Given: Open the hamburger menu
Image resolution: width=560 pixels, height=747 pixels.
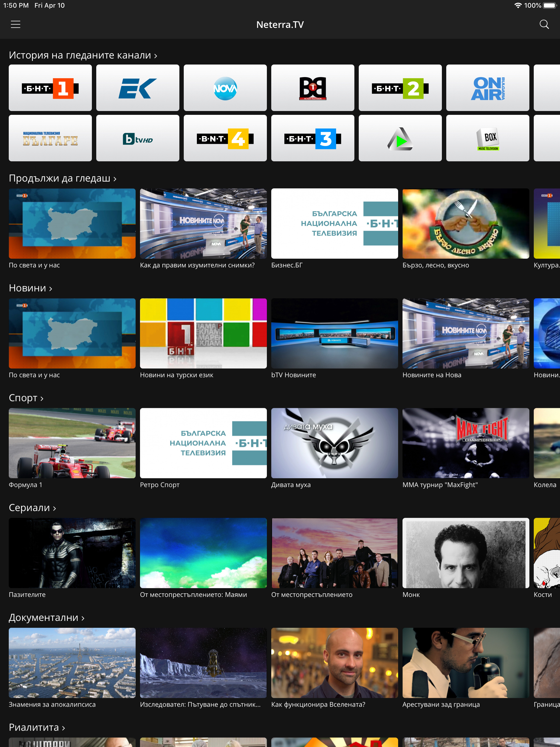Looking at the screenshot, I should (x=16, y=24).
